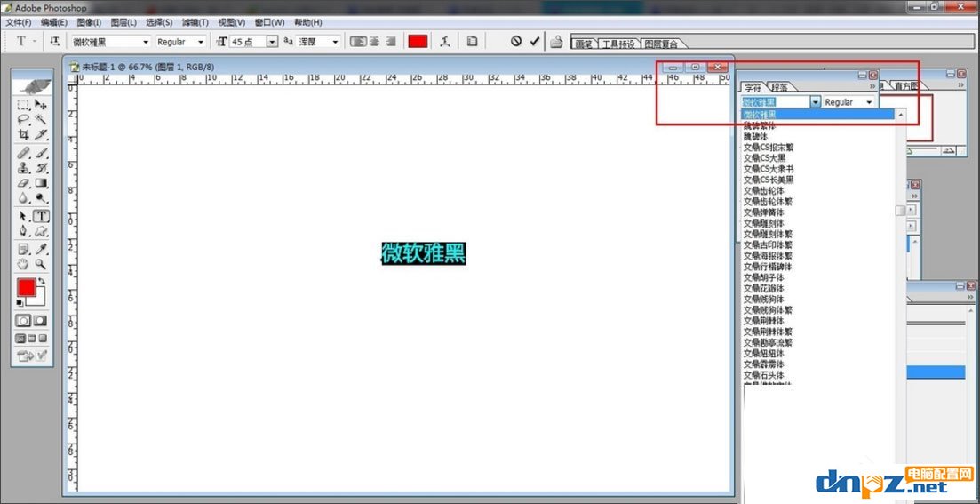Toggle the character palette button in options bar

(x=473, y=41)
